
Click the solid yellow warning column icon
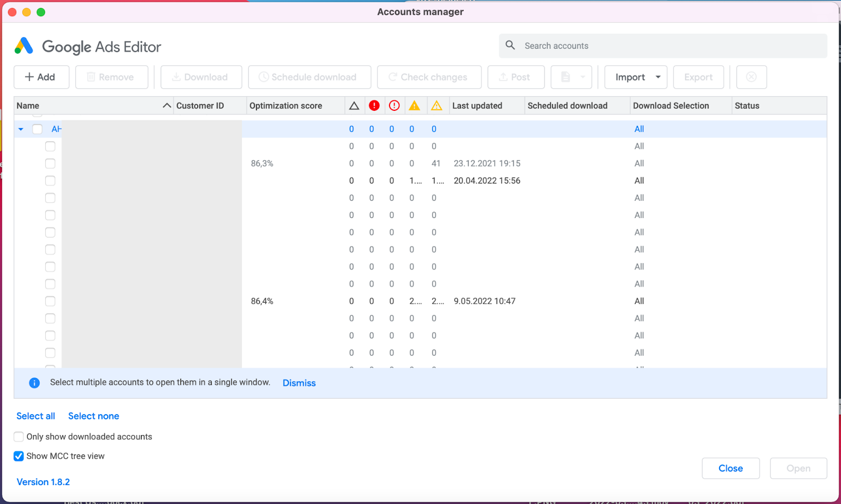[x=415, y=106]
